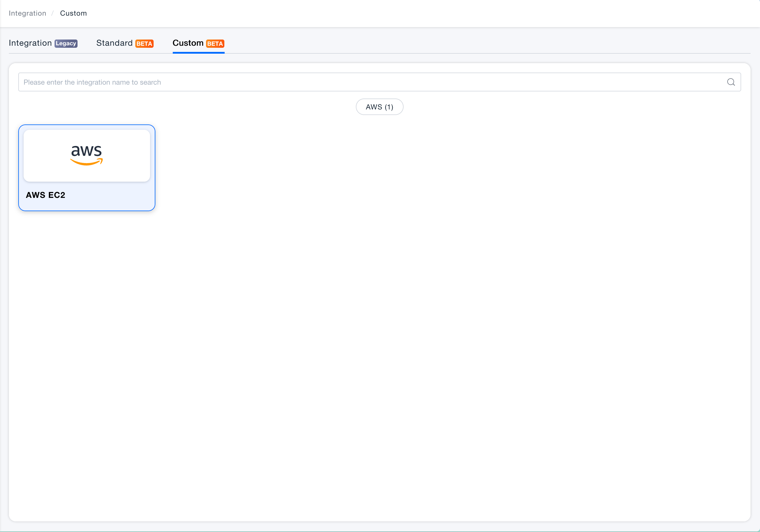Image resolution: width=760 pixels, height=532 pixels.
Task: Focus the integration name search field
Action: 379,82
